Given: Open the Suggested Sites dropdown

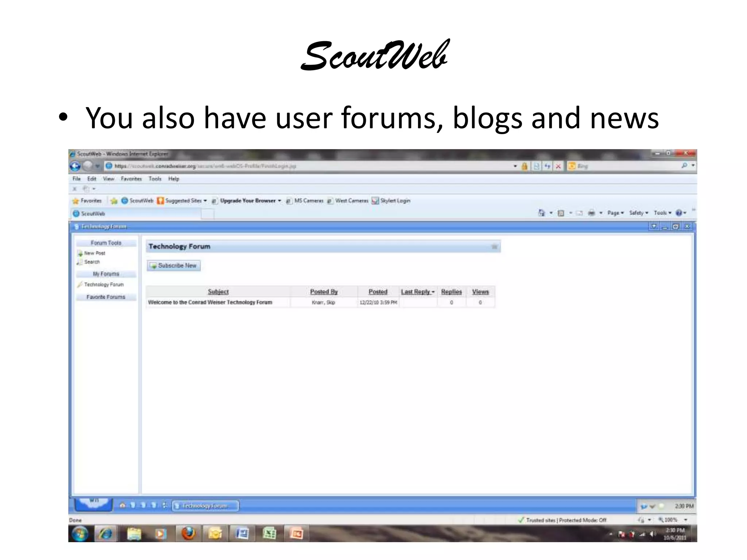Looking at the screenshot, I should click(182, 201).
